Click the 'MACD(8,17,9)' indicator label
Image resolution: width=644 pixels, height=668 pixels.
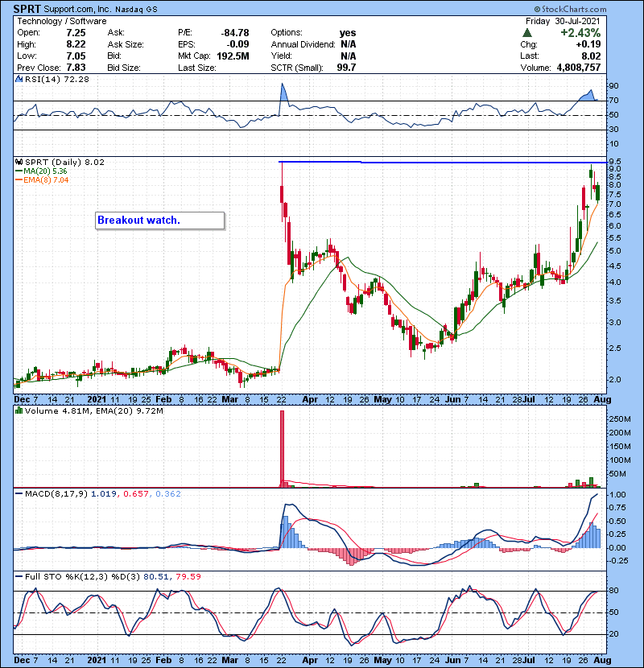tap(56, 494)
